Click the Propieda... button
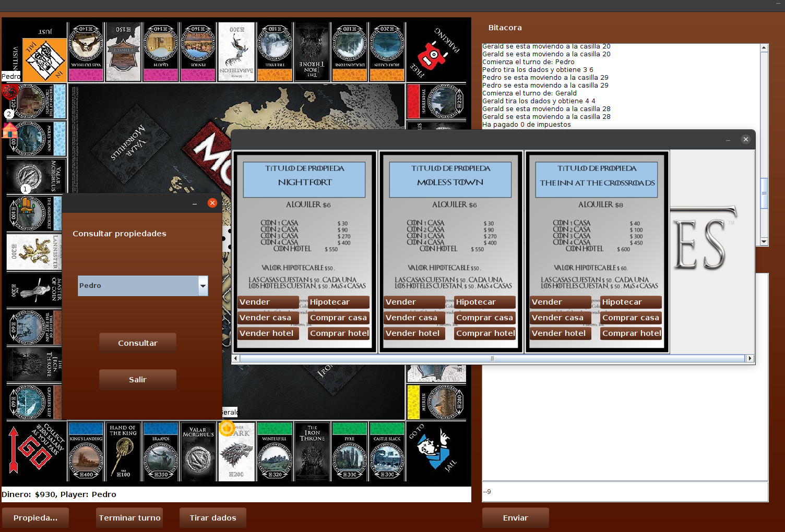Image resolution: width=785 pixels, height=532 pixels. 35,518
